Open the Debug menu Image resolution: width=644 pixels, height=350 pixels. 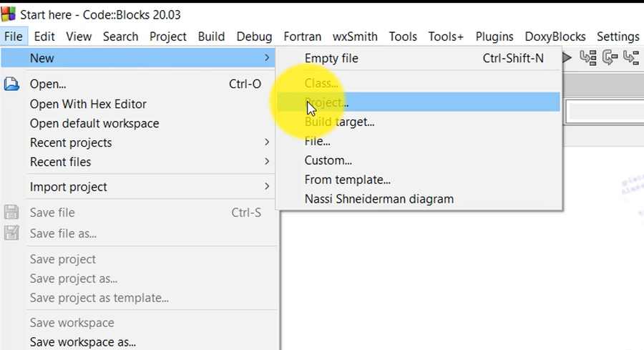click(x=254, y=37)
